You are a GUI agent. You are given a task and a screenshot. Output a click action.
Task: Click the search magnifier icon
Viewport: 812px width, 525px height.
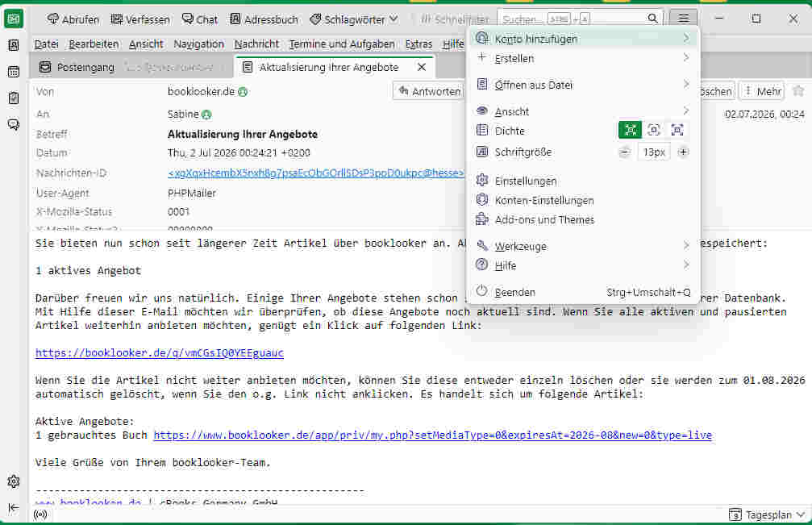click(652, 19)
